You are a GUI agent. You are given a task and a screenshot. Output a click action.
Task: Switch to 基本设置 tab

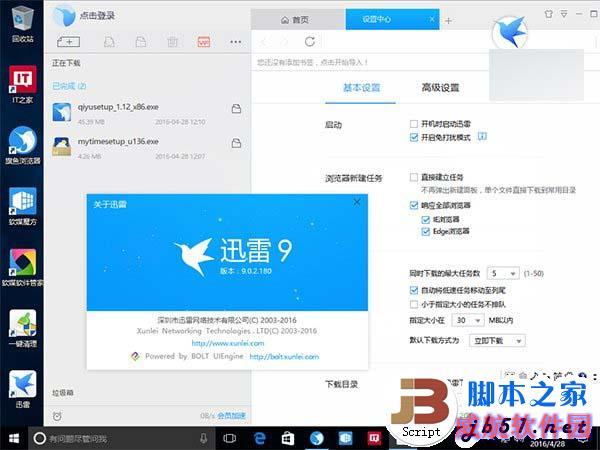[361, 88]
